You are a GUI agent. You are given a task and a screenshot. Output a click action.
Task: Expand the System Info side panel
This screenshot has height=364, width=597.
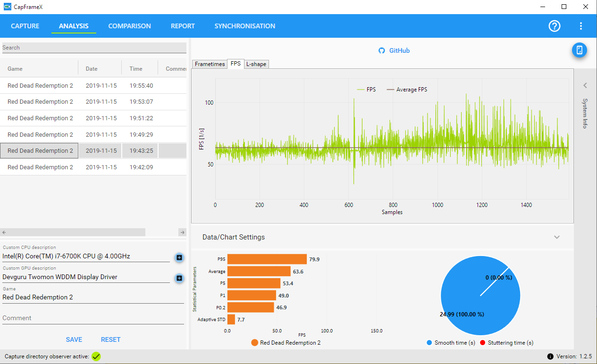click(585, 85)
